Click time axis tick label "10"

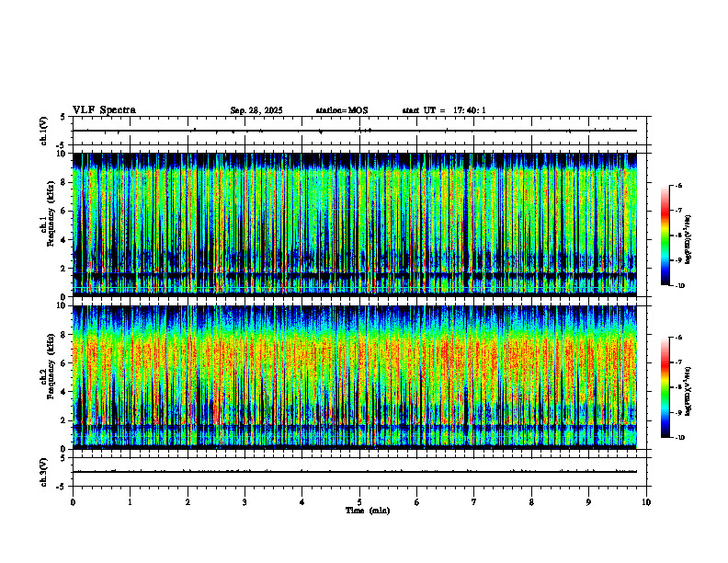[x=646, y=502]
